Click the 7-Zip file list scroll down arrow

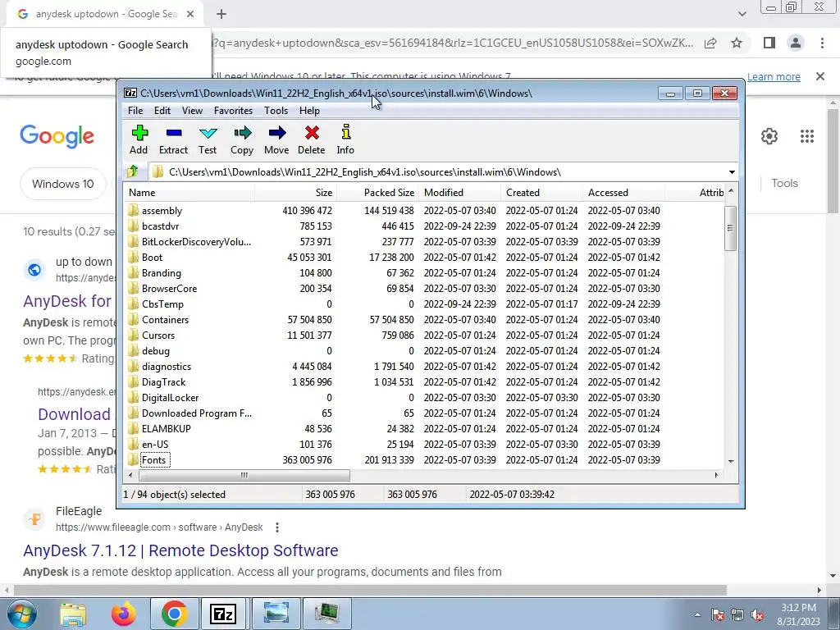(x=731, y=461)
